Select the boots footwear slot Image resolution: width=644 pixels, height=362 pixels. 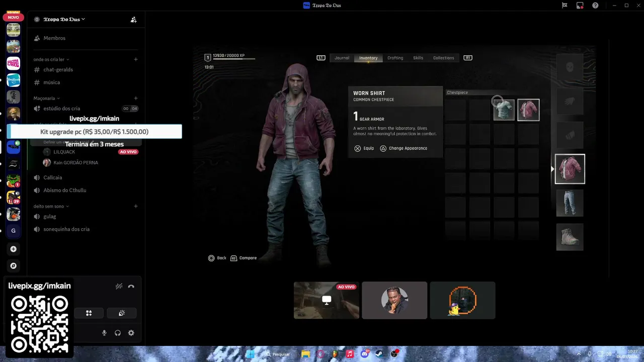point(570,237)
